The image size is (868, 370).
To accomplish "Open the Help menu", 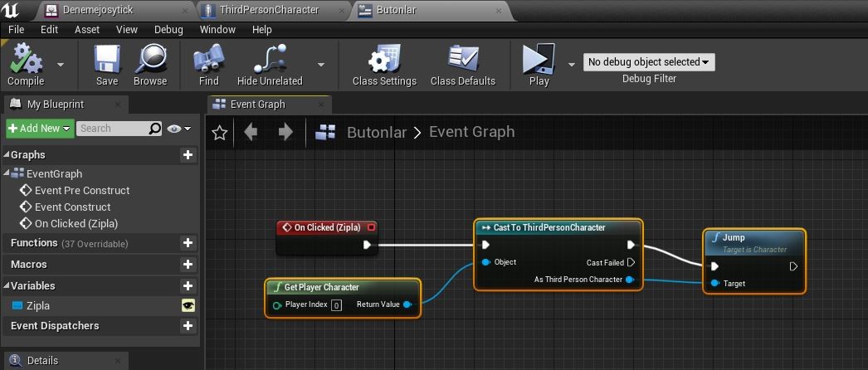I will tap(262, 30).
